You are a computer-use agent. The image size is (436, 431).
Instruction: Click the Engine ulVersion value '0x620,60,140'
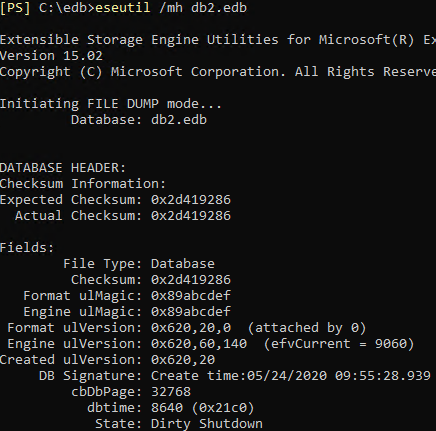click(199, 344)
